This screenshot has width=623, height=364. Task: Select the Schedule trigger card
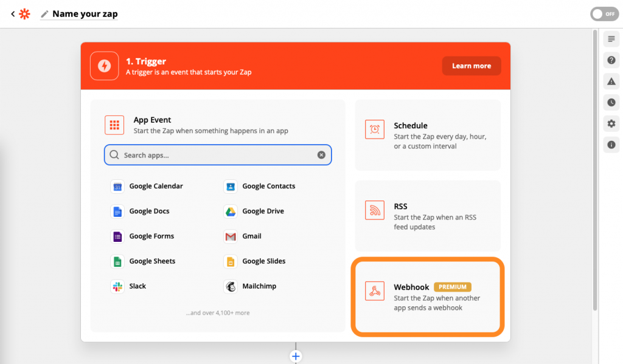coord(428,135)
